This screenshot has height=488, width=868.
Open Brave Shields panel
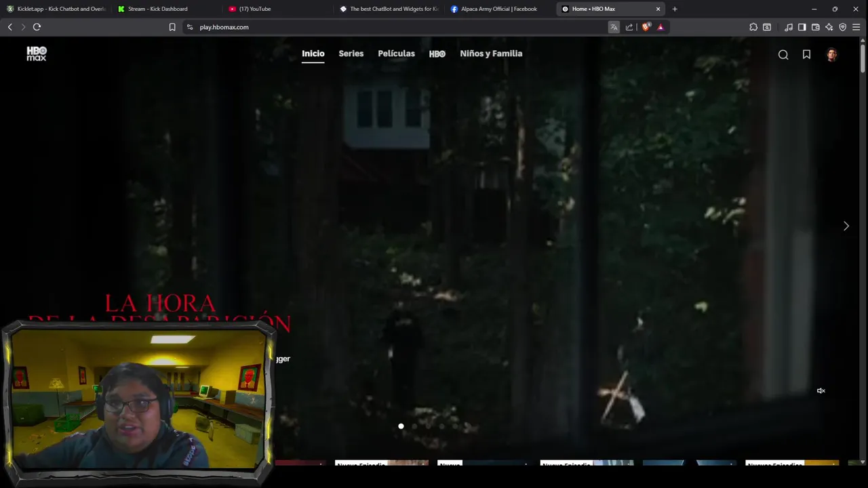coord(646,27)
